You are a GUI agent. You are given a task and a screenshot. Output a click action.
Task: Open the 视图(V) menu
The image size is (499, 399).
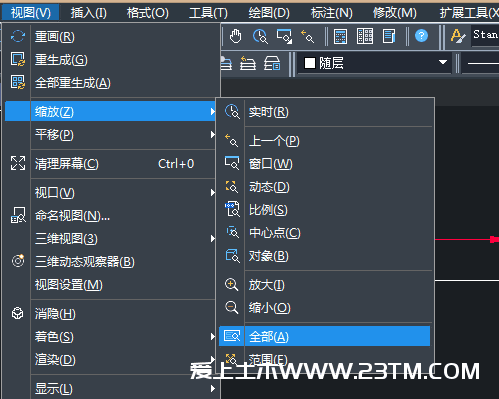click(x=31, y=13)
